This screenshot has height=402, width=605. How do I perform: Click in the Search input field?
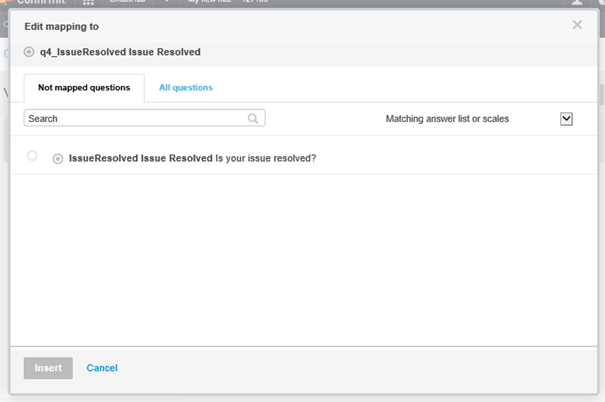[144, 118]
